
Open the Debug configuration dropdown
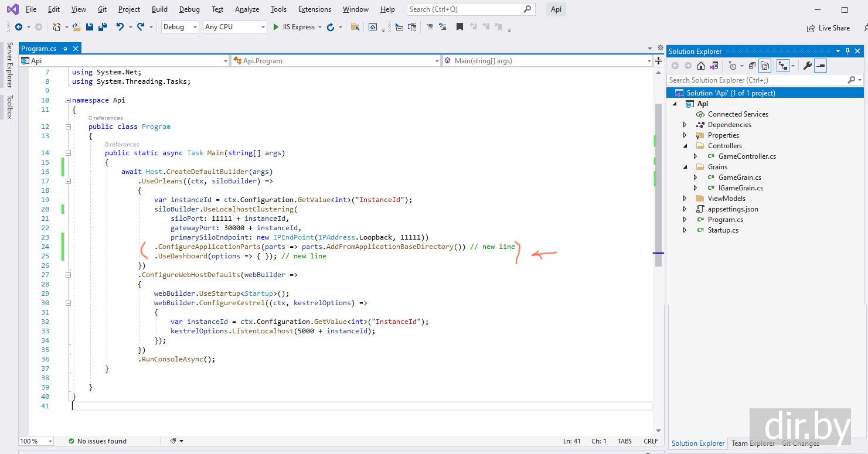pos(180,27)
